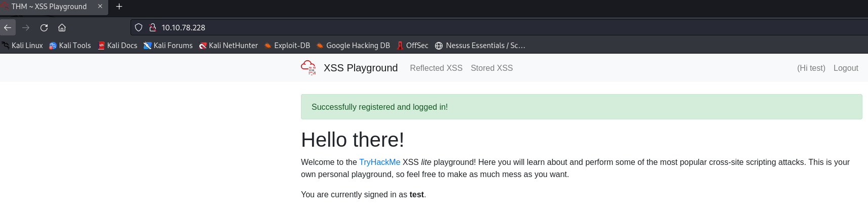Image resolution: width=868 pixels, height=215 pixels.
Task: Navigate to Reflected XSS page
Action: 436,68
